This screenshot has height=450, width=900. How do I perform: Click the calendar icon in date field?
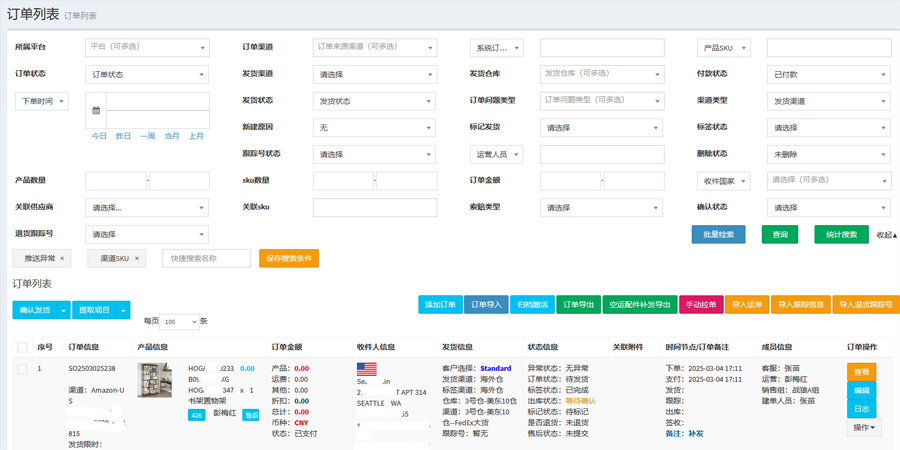pos(97,110)
